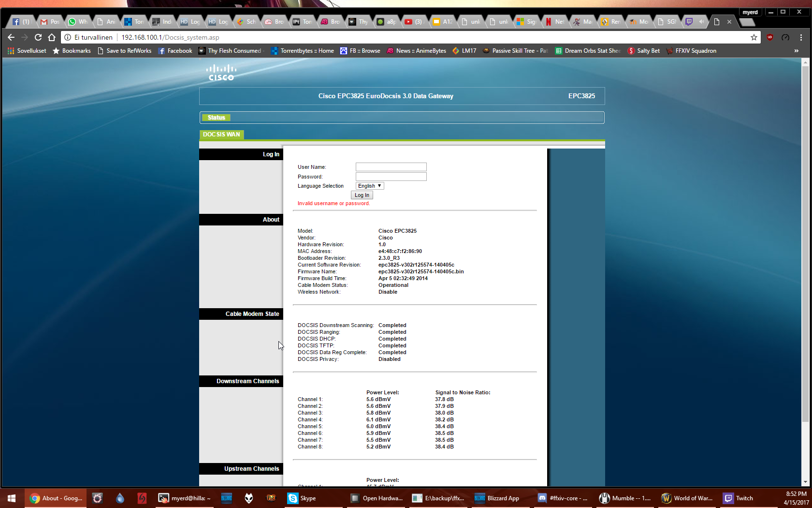Click the uBlock extension icon

770,37
